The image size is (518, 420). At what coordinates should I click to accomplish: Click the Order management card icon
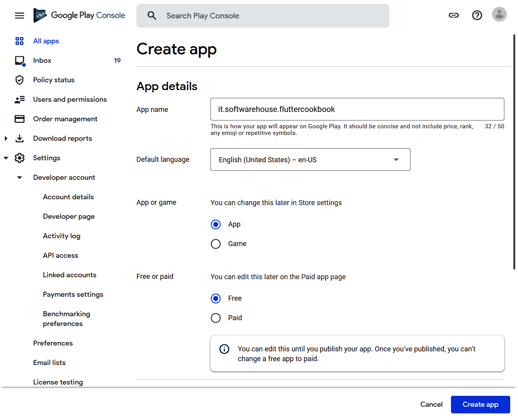(x=19, y=119)
